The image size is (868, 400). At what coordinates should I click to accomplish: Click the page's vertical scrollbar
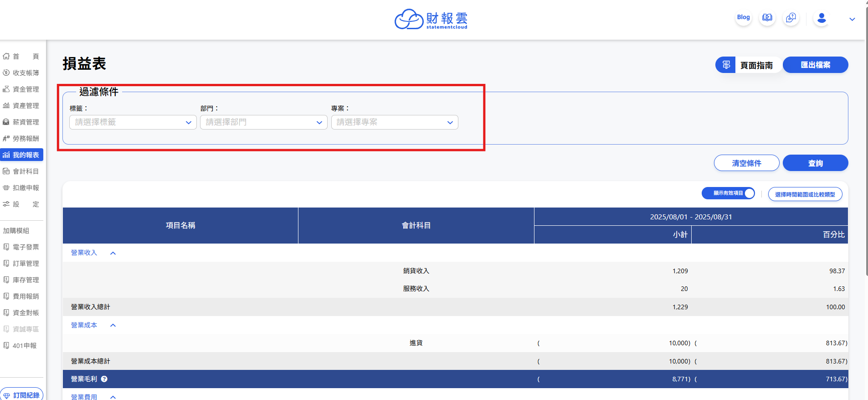(x=866, y=137)
